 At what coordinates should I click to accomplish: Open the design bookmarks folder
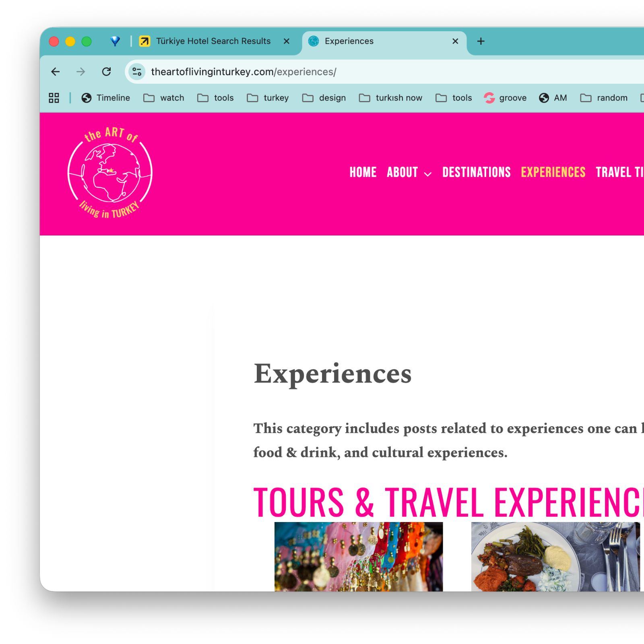click(324, 98)
